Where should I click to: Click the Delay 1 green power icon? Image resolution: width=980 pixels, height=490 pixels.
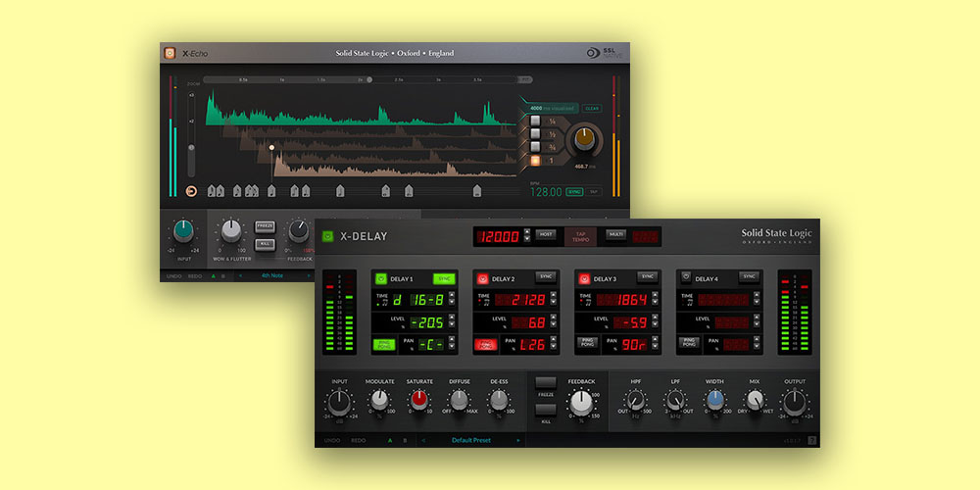380,278
